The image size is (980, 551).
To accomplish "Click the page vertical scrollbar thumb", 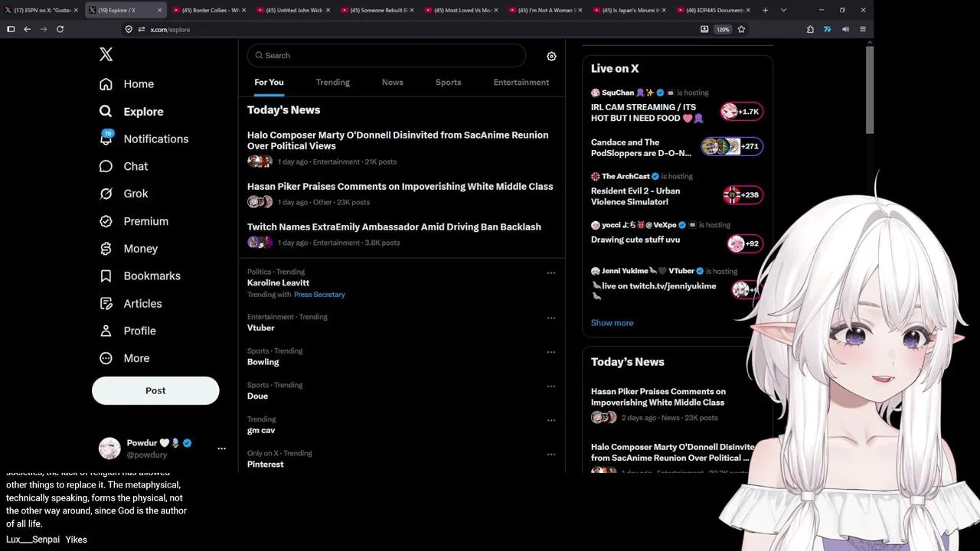I will [870, 89].
